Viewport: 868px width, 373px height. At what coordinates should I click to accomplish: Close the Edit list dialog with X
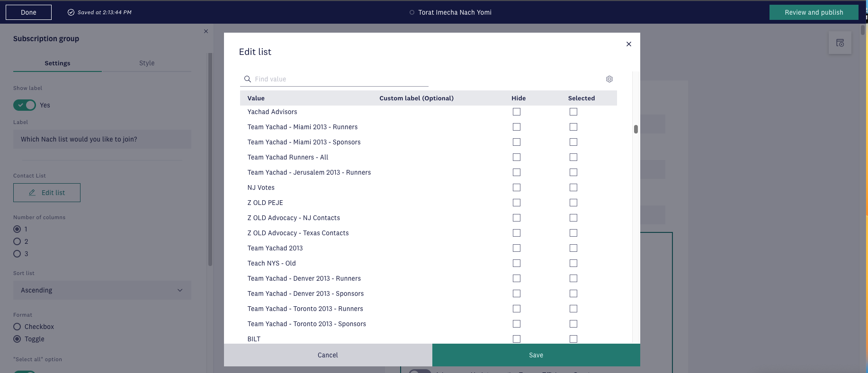[x=628, y=44]
